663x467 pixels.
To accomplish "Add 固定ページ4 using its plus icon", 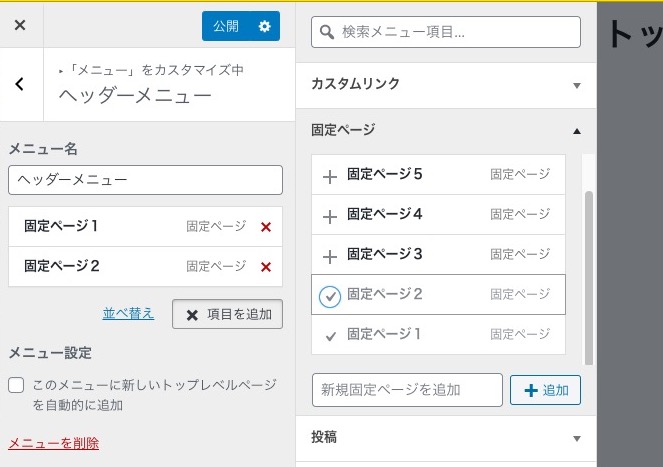I will click(330, 216).
